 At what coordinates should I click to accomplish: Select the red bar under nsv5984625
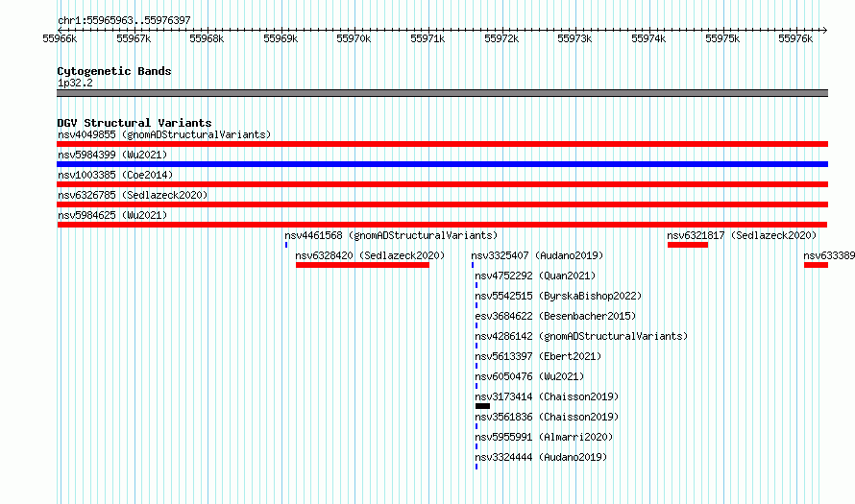(442, 225)
